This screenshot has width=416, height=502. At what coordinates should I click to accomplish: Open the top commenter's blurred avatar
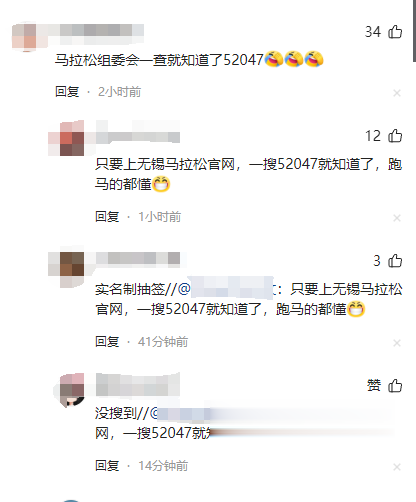(x=24, y=36)
